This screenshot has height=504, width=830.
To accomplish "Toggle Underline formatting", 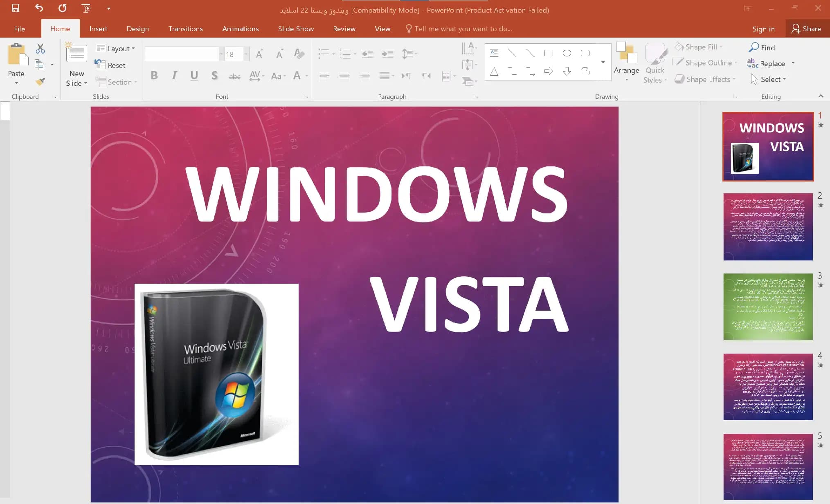I will point(194,76).
